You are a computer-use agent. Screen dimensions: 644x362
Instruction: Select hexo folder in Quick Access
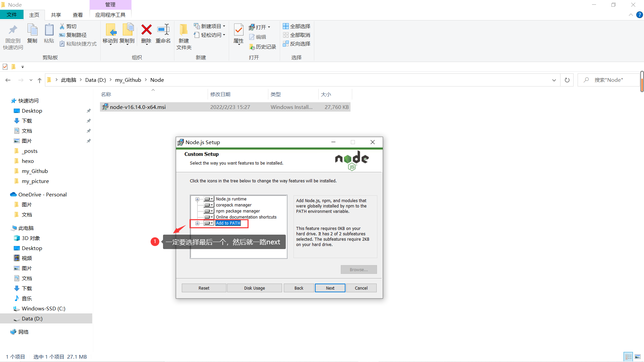[28, 161]
